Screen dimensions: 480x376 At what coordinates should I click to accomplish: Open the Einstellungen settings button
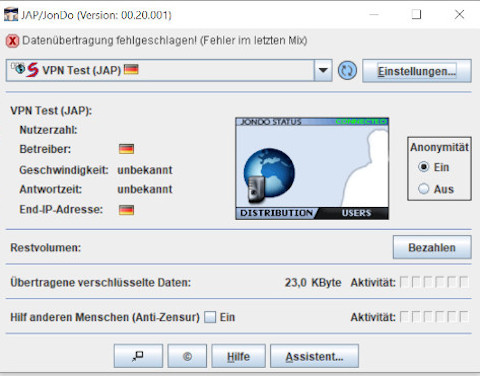click(x=417, y=71)
